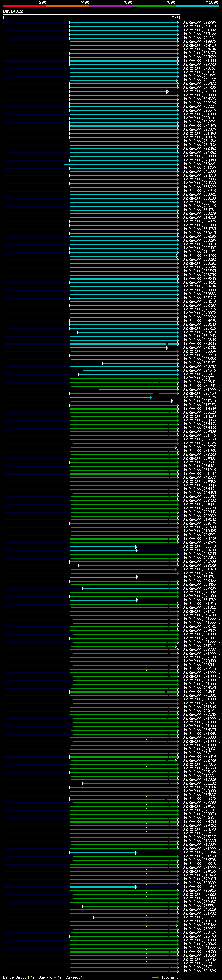Select hit UniRef100_C3YZL4
This screenshot has width=222, height=980.
199,967
